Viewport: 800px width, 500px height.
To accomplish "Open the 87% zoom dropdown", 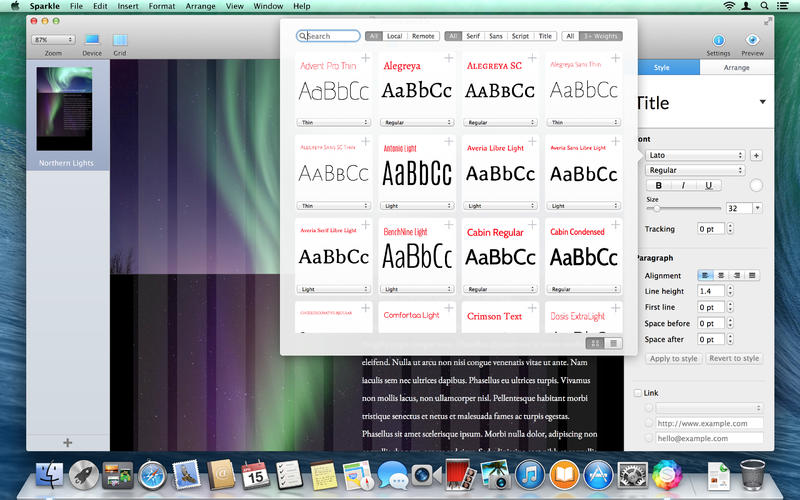I will pyautogui.click(x=54, y=39).
